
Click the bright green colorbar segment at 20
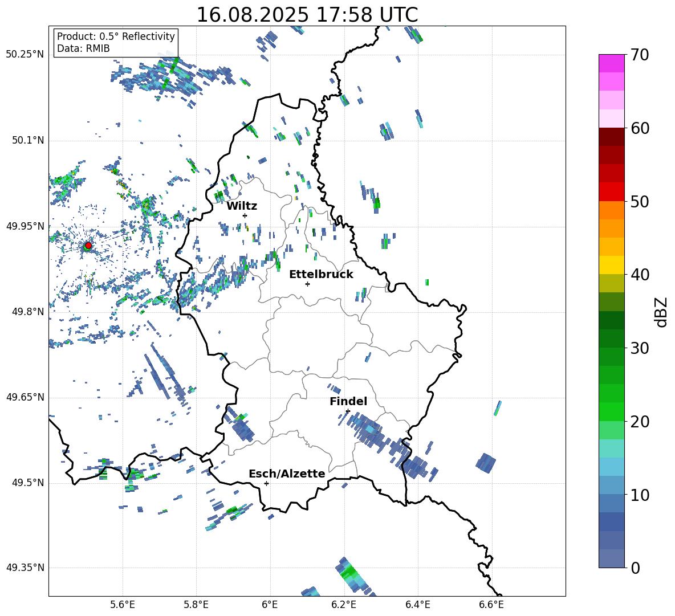(x=611, y=411)
